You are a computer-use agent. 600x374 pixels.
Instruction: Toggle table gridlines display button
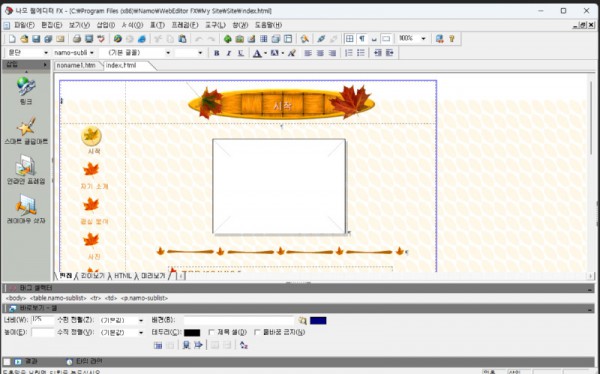pos(349,39)
